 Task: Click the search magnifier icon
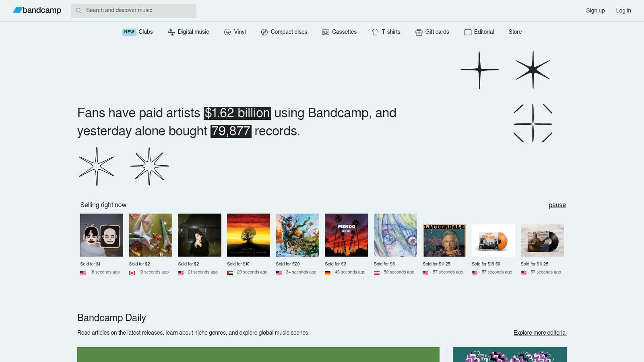point(78,10)
